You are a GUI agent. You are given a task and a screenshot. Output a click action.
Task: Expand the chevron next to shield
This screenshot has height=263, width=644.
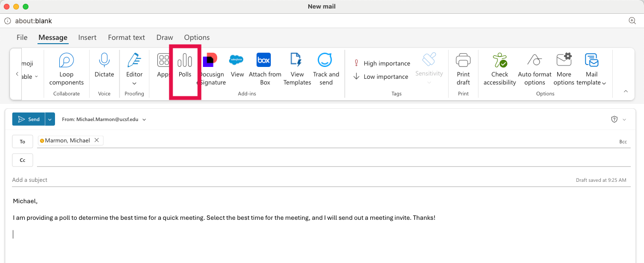[624, 120]
